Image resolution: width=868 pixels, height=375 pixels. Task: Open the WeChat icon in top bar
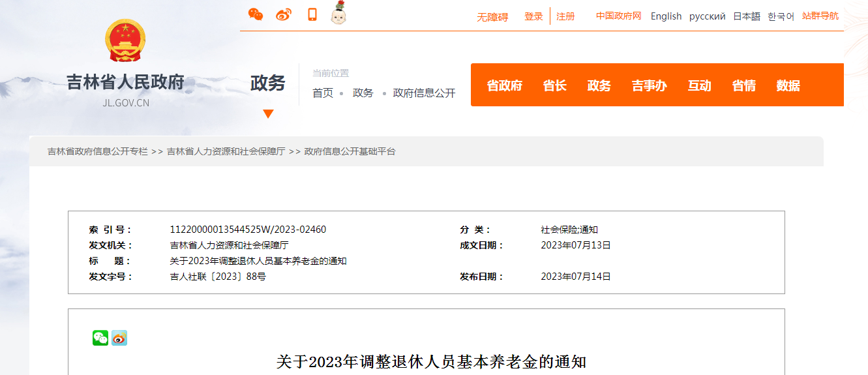click(256, 14)
